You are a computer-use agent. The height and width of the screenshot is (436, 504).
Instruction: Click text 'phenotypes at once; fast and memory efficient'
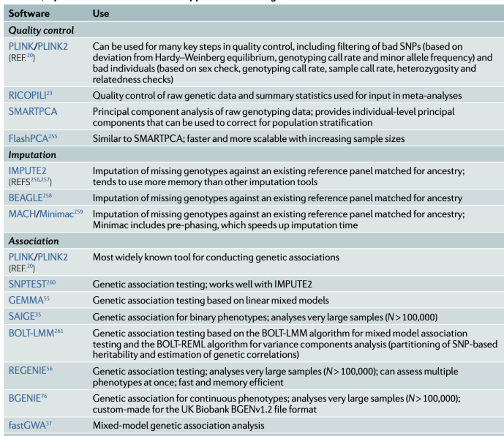point(188,382)
